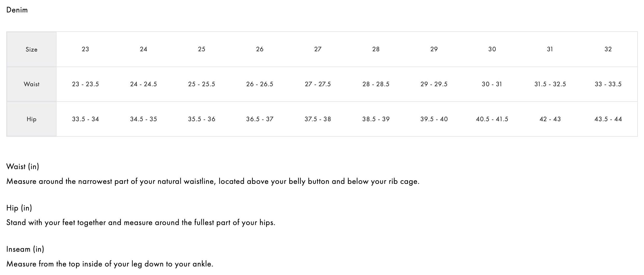
Task: Click the Waist row header cell
Action: (x=31, y=84)
